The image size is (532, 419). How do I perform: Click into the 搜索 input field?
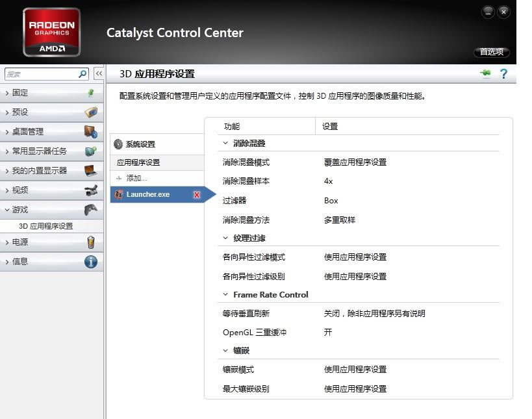click(x=39, y=74)
